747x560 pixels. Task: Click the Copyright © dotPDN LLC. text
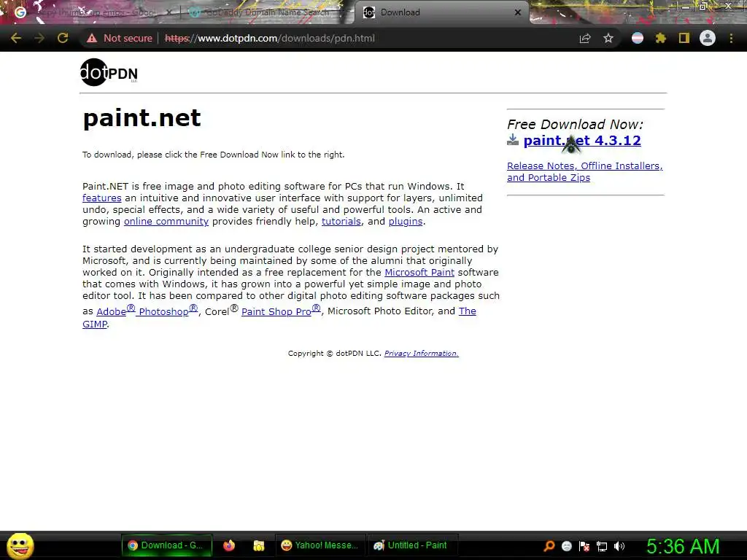coord(334,354)
